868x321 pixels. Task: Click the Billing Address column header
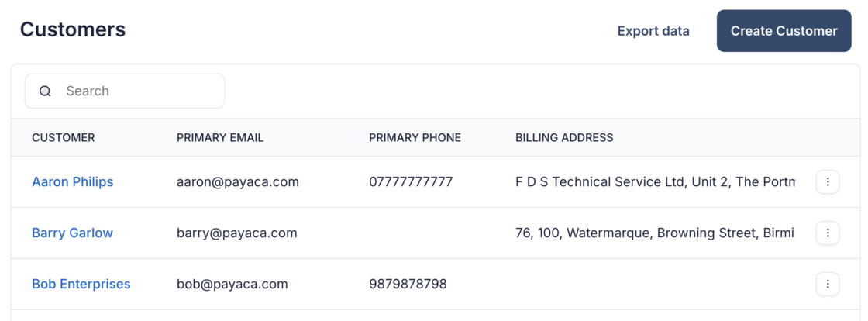(x=564, y=138)
